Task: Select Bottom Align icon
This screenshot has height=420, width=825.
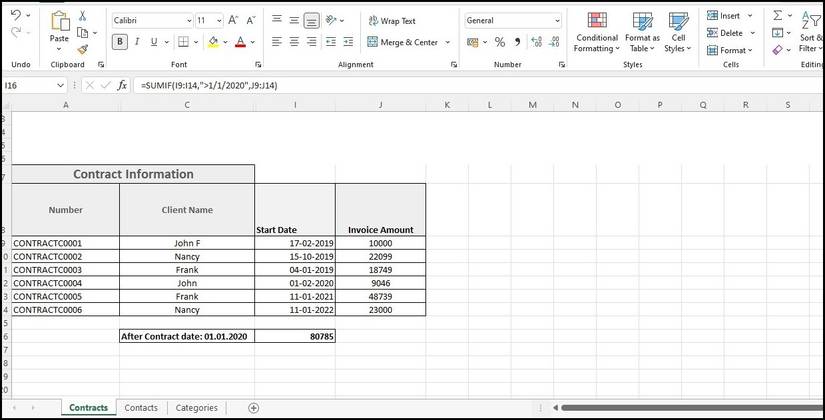Action: tap(312, 21)
